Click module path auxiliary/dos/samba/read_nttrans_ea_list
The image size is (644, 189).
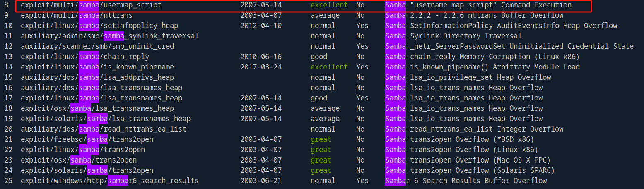104,129
